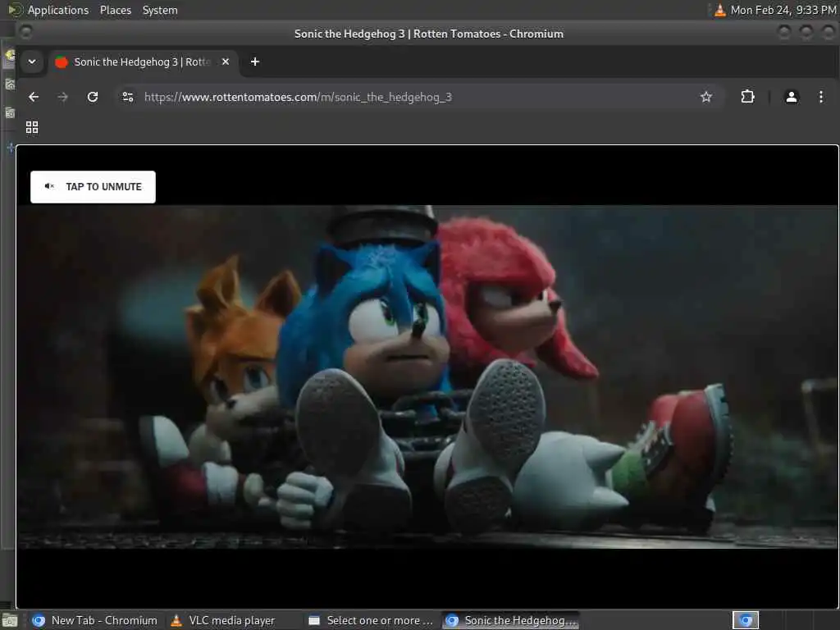The height and width of the screenshot is (630, 840).
Task: Open site information icon in address bar
Action: [x=128, y=97]
